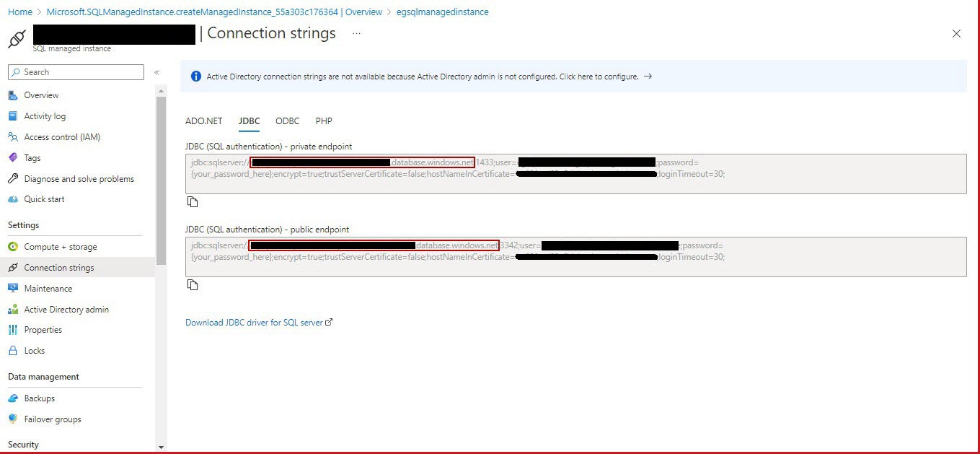The width and height of the screenshot is (980, 454).
Task: Click the Data management section header
Action: click(43, 377)
